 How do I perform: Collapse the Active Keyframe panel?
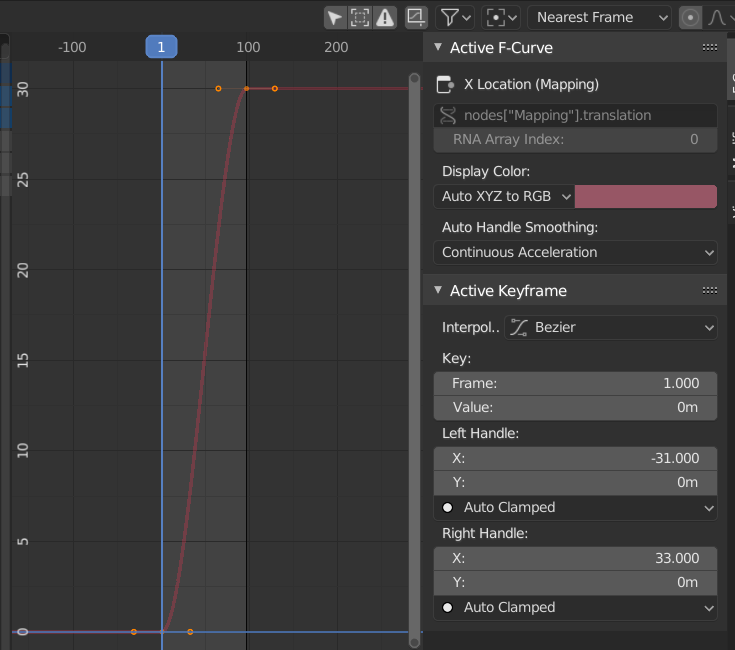pos(438,290)
